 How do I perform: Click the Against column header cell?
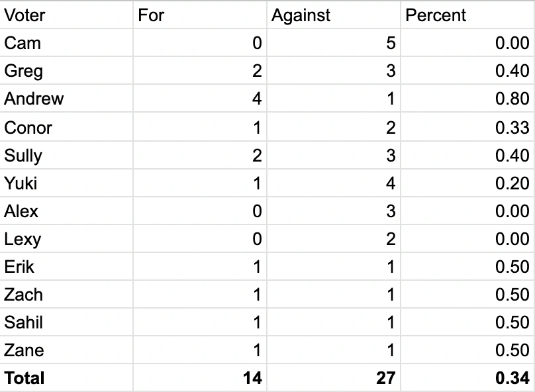point(333,15)
